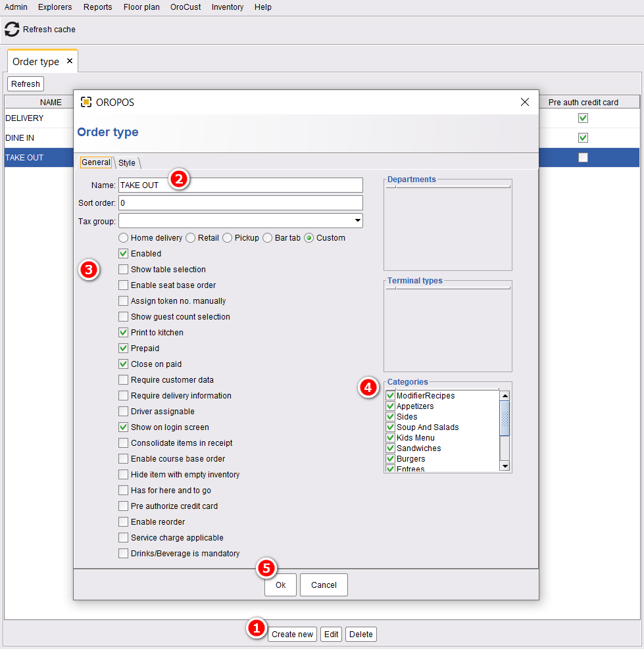Check Drinks/Beverage is mandatory
Image resolution: width=644 pixels, height=649 pixels.
[x=123, y=554]
